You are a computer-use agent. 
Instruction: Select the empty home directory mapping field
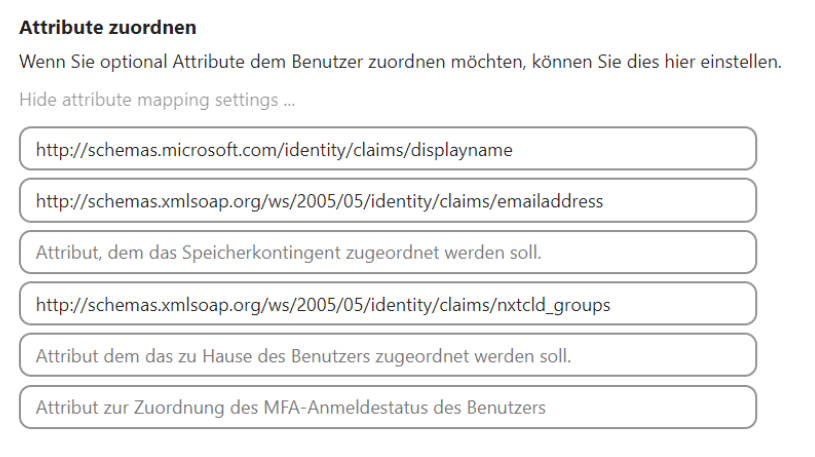[x=387, y=356]
